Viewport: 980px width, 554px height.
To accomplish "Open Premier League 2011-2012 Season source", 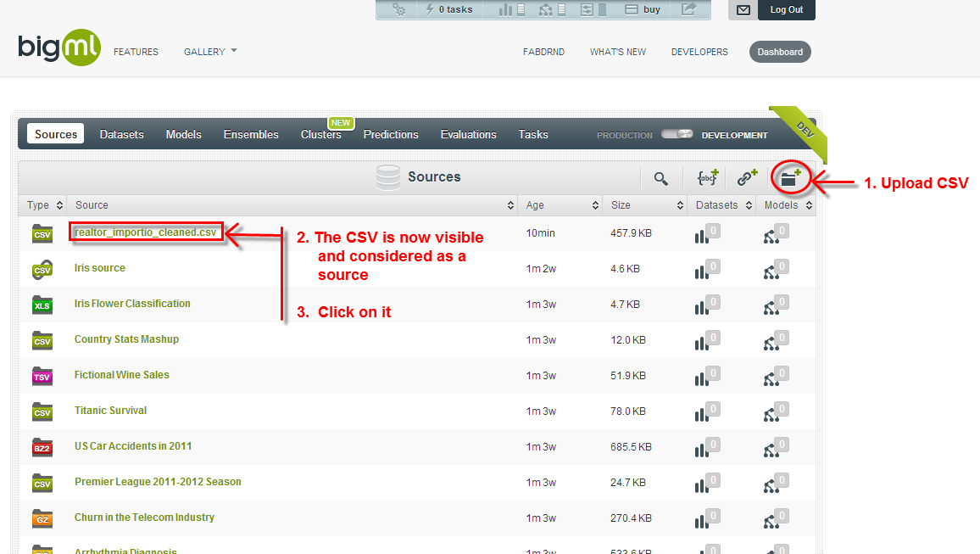I will 159,482.
